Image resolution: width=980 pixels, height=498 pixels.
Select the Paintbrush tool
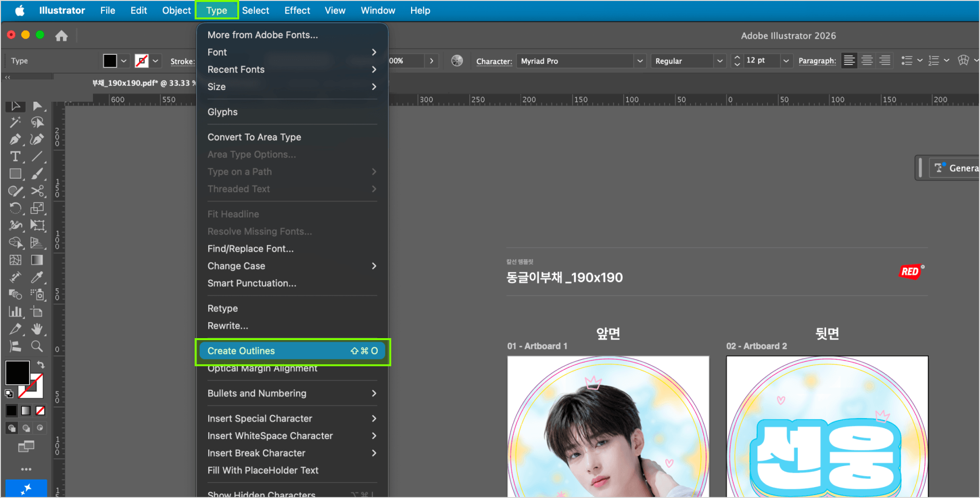[x=37, y=173]
